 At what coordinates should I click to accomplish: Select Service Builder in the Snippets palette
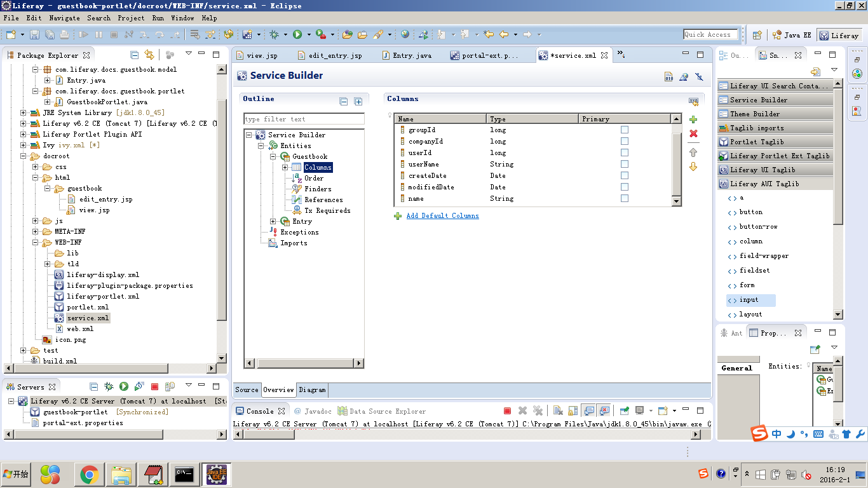(759, 98)
